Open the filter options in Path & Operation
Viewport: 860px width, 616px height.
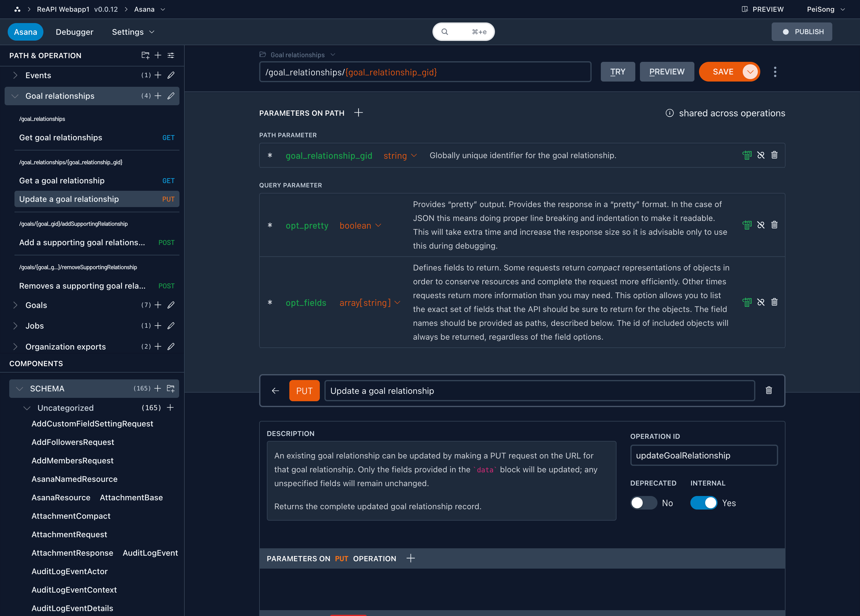coord(171,55)
